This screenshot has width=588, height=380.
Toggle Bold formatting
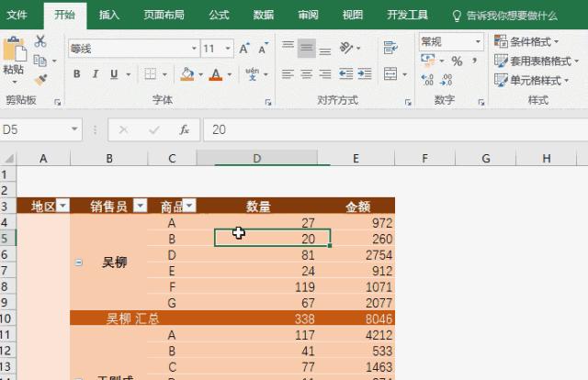tap(77, 73)
